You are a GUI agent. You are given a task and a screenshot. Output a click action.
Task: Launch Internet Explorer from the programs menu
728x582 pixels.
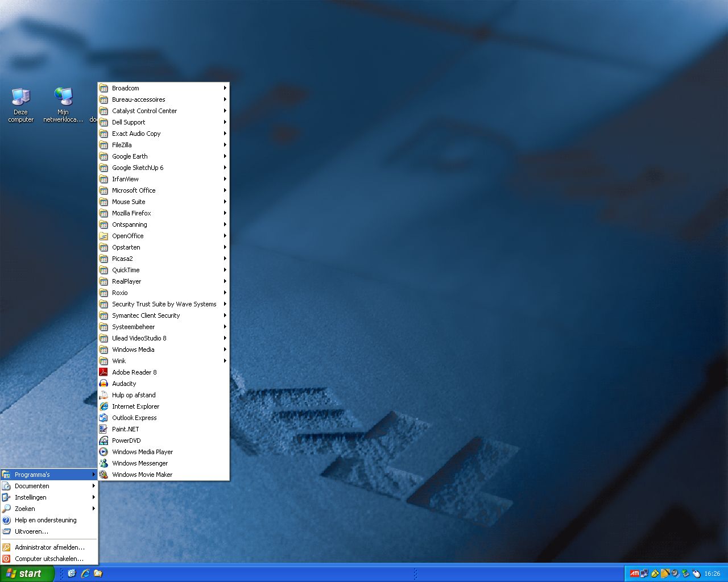(164, 406)
